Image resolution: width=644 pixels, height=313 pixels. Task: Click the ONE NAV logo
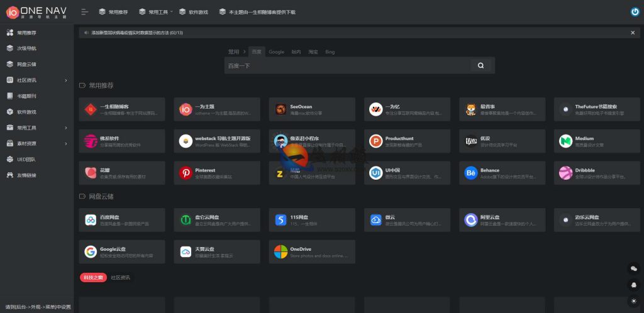[36, 13]
